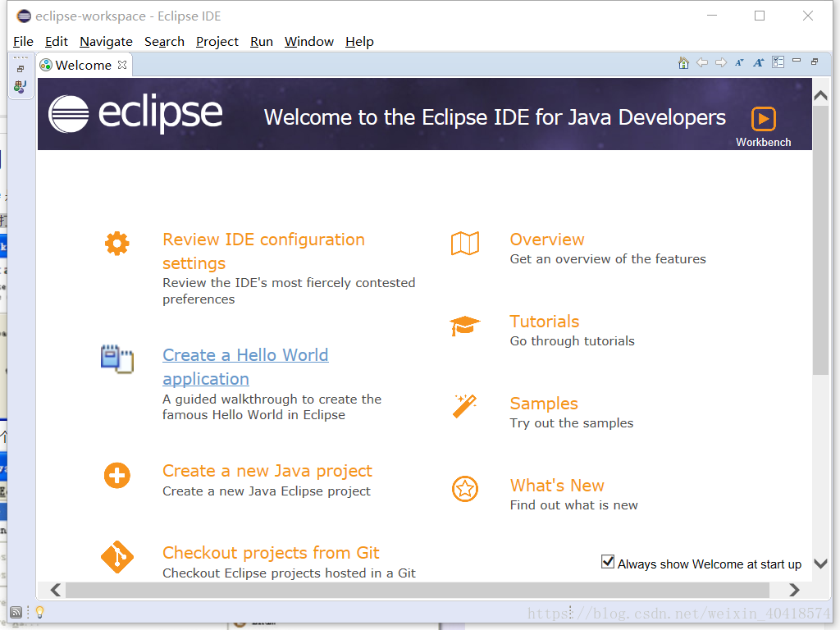The height and width of the screenshot is (630, 840).
Task: Open the Package Explorer fast view icon
Action: (20, 87)
